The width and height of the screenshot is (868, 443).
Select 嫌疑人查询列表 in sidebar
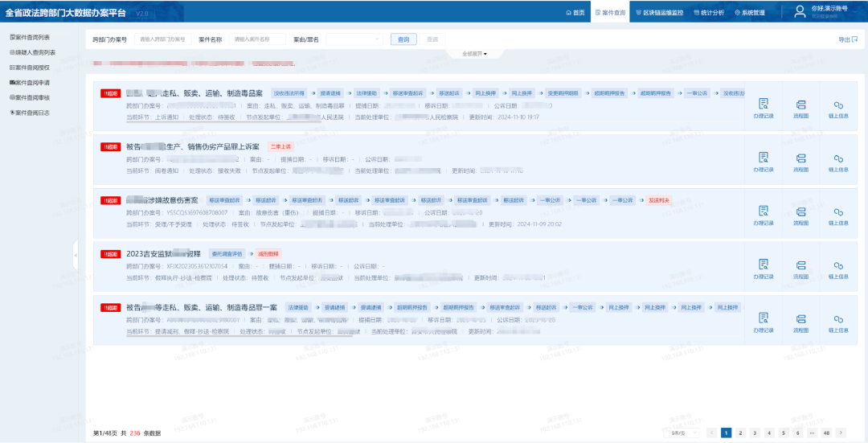[x=33, y=52]
